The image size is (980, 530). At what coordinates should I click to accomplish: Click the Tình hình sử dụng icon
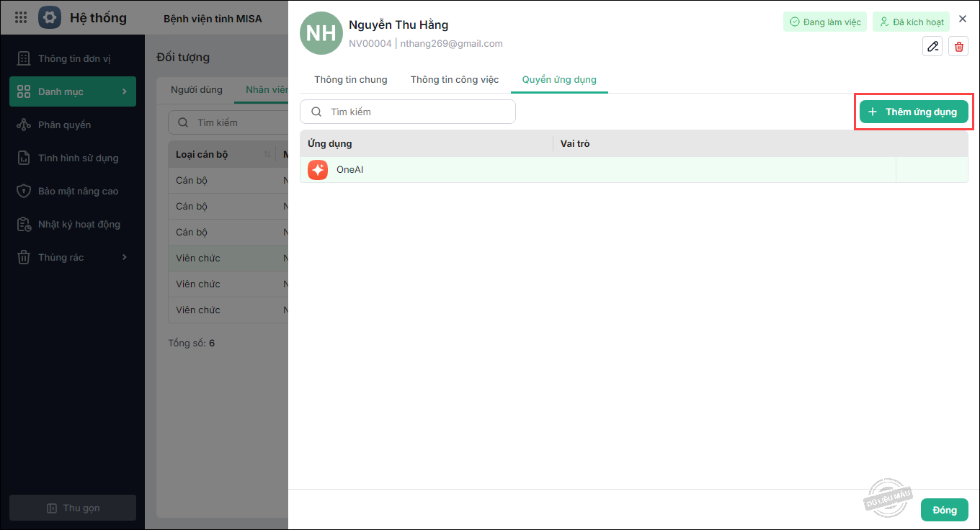(24, 158)
